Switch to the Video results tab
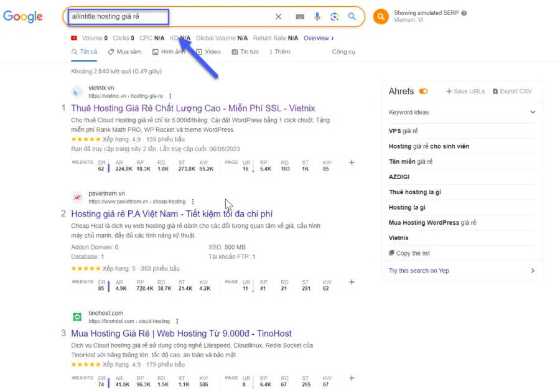 [x=209, y=52]
